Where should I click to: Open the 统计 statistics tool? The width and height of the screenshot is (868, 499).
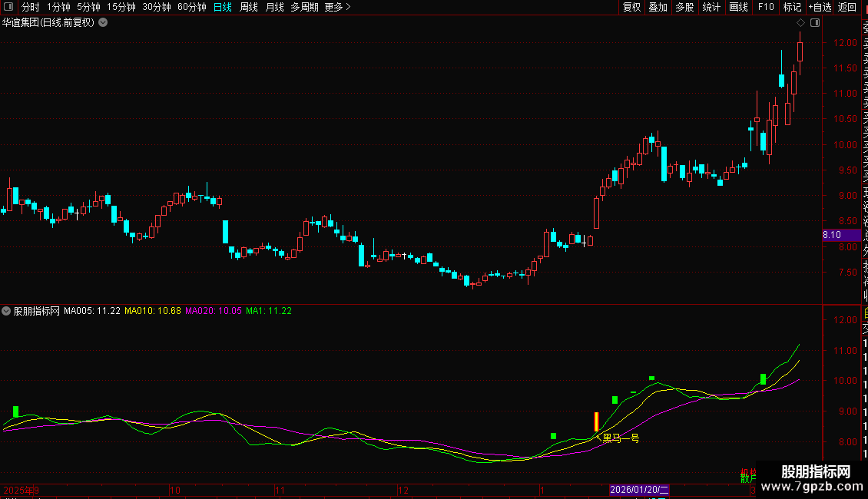(711, 7)
